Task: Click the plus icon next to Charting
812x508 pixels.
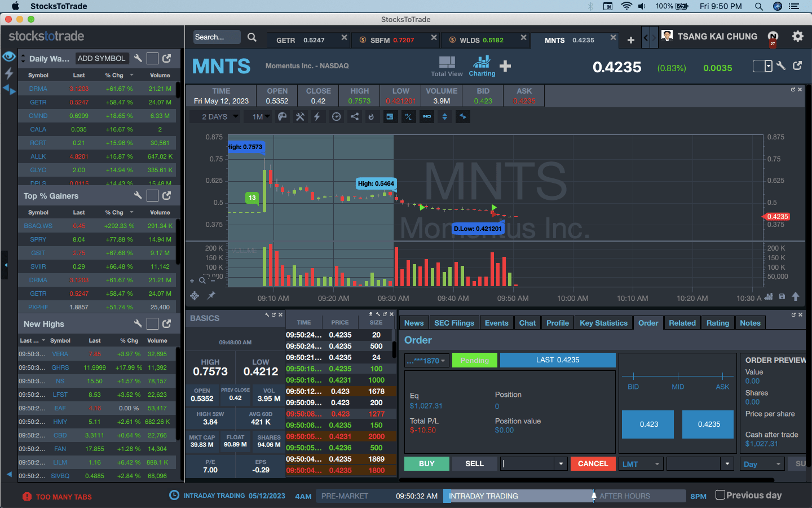Action: pos(505,66)
